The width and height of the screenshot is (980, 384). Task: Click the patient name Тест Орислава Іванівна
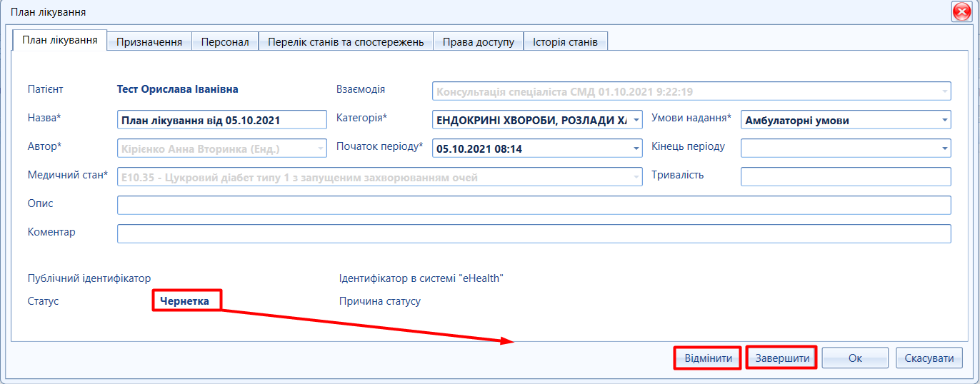(177, 89)
